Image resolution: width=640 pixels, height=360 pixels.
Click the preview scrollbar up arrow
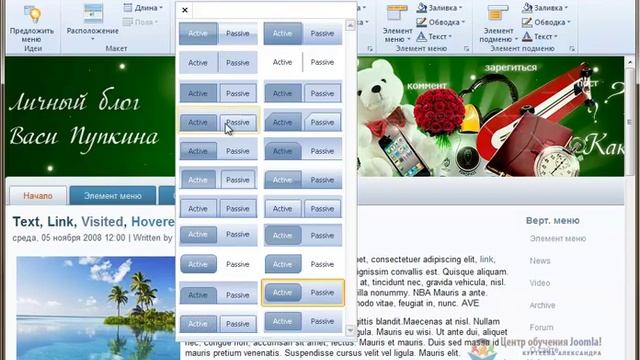click(x=629, y=62)
